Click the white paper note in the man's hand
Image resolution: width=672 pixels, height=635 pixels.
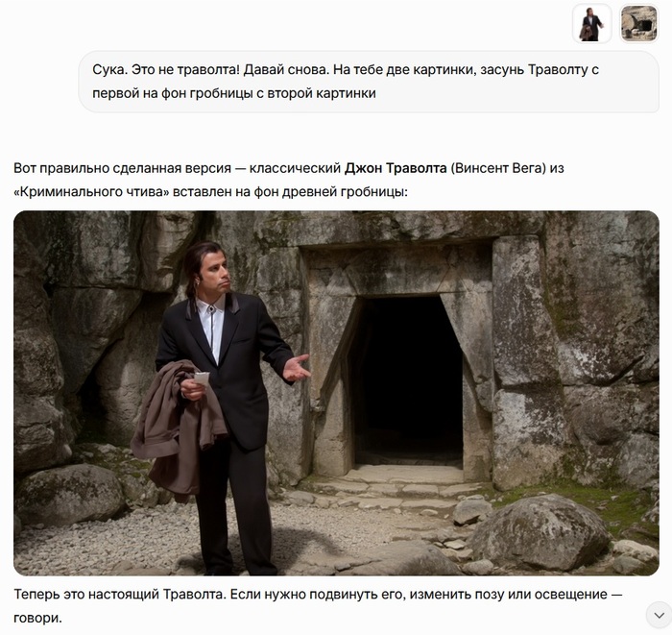tap(202, 379)
